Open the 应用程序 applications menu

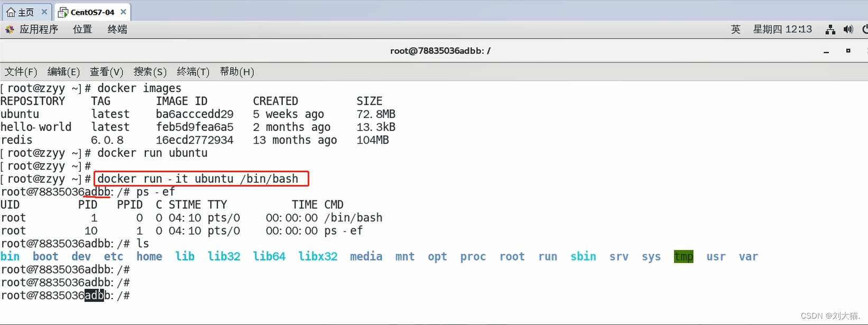point(39,29)
